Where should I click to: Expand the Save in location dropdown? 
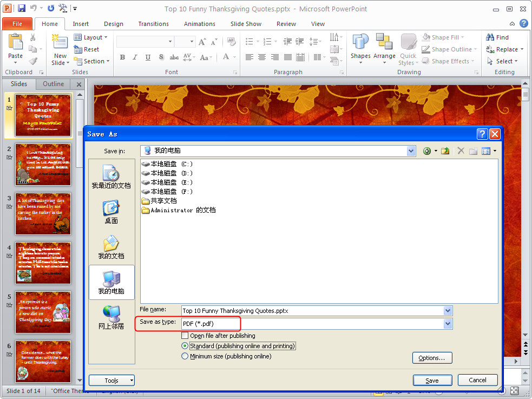pos(411,151)
